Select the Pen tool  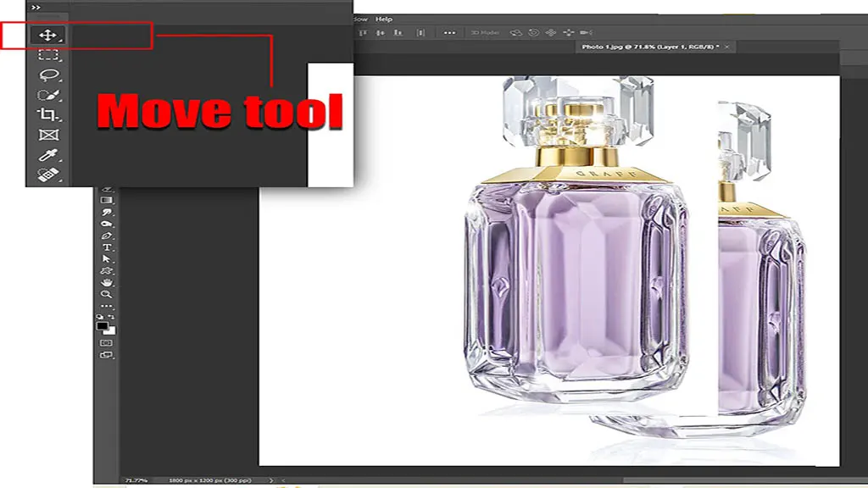tap(106, 236)
